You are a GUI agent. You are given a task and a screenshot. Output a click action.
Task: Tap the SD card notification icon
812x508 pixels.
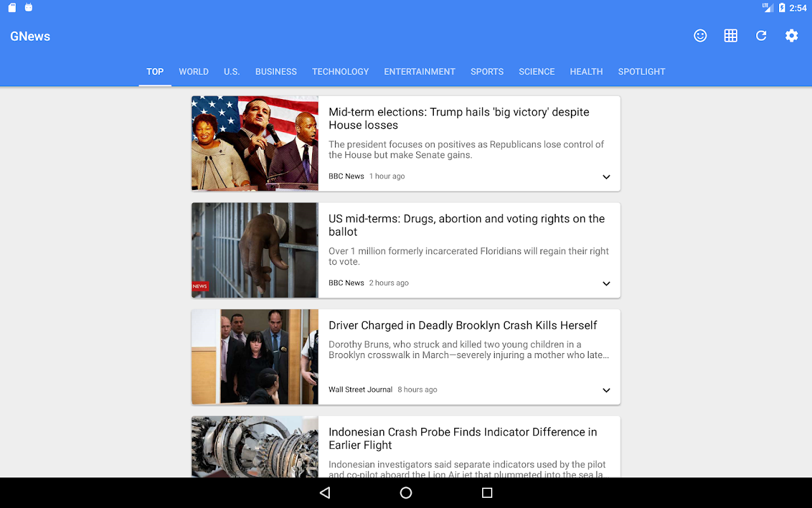click(x=12, y=8)
